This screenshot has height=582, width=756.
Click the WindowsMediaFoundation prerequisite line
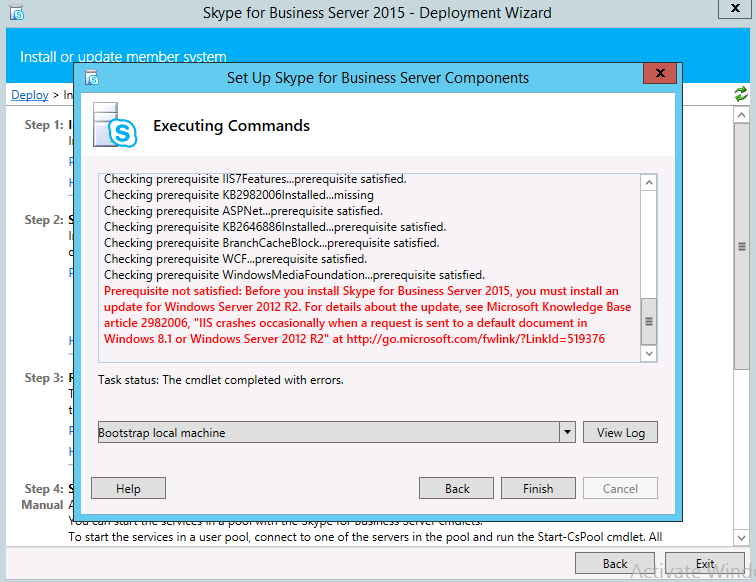click(x=294, y=275)
